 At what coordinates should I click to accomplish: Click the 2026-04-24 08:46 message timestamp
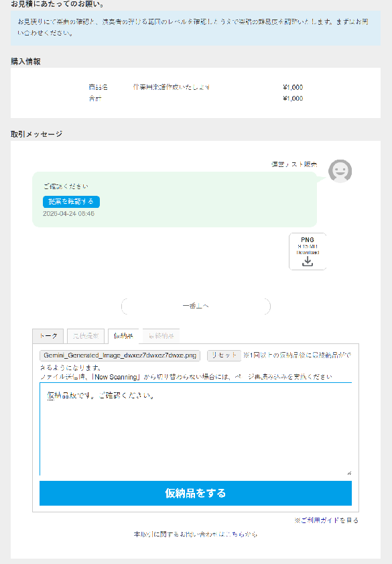pyautogui.click(x=68, y=214)
